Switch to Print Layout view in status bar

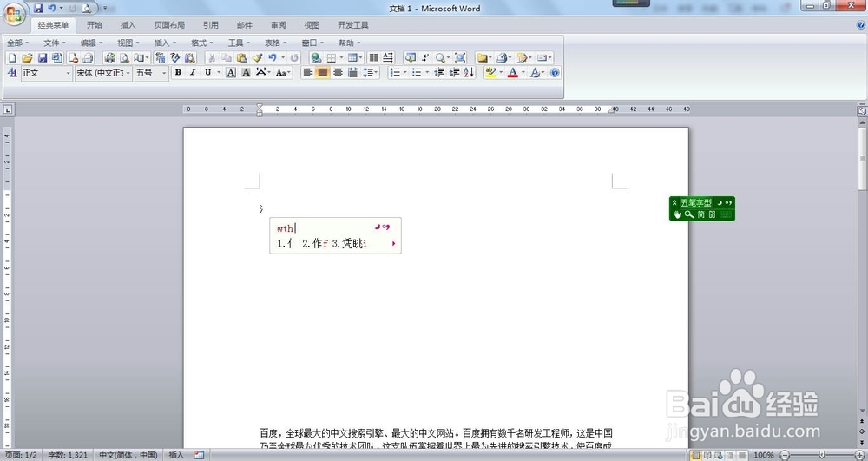(696, 455)
